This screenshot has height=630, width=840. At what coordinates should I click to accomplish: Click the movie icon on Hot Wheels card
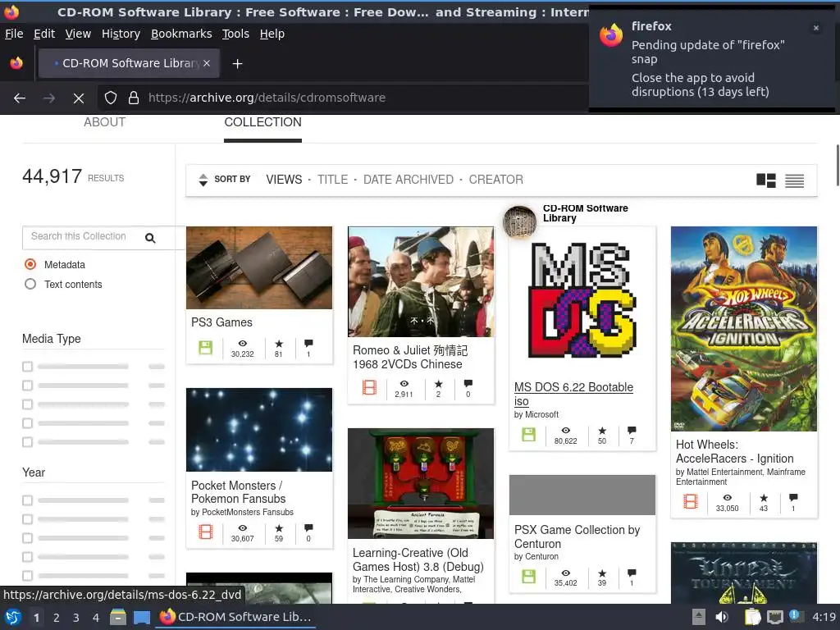[691, 501]
